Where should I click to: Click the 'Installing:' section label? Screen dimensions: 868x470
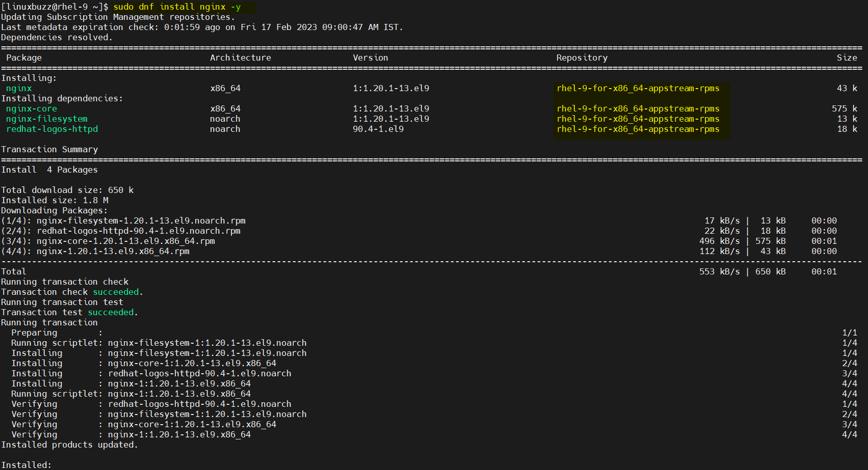point(29,78)
